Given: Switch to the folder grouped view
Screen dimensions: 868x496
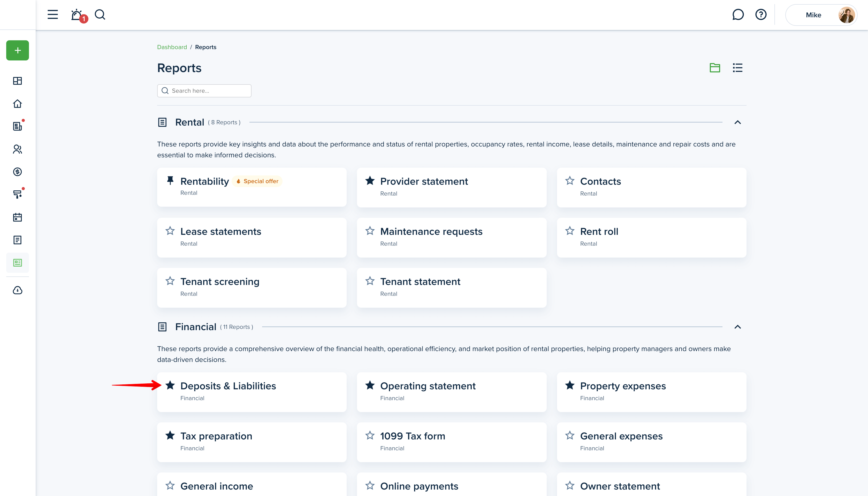Looking at the screenshot, I should (x=715, y=68).
